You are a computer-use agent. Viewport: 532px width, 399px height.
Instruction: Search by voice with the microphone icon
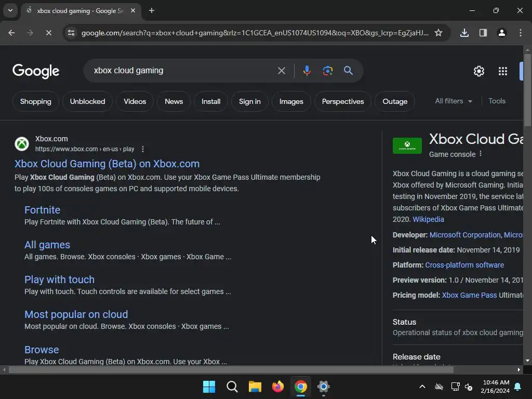[307, 71]
